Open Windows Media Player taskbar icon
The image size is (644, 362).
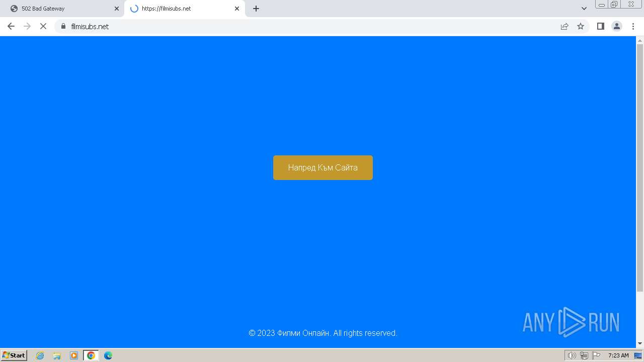click(74, 355)
